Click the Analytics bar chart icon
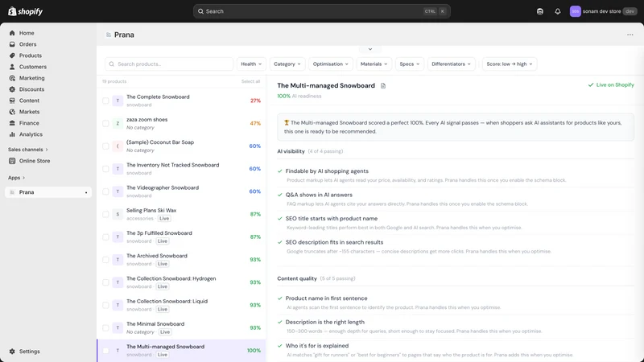The height and width of the screenshot is (362, 644). point(12,134)
